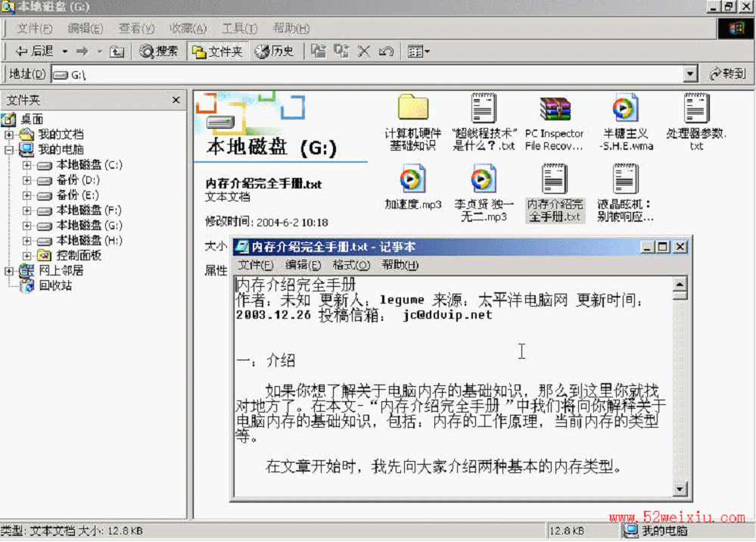This screenshot has width=756, height=542.
Task: Open Notepad's 帮助(H) menu
Action: click(x=400, y=265)
